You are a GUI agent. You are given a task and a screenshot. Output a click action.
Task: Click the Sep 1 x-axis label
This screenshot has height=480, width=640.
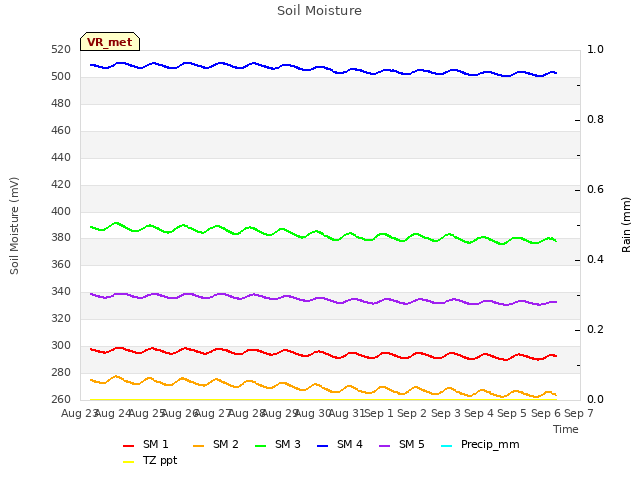click(379, 413)
